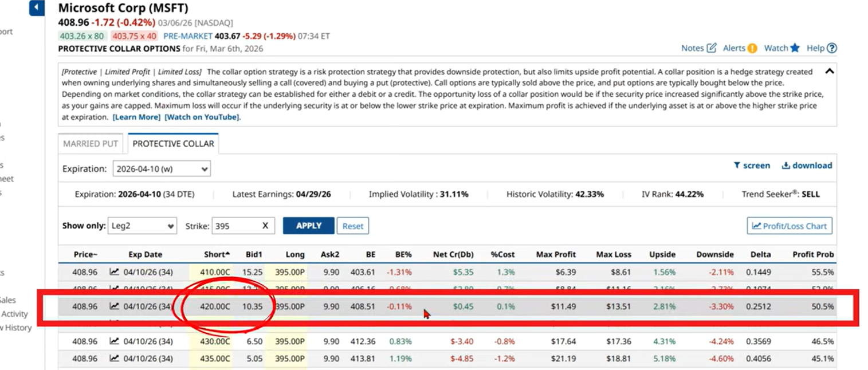Open the Learn More link
The width and height of the screenshot is (868, 370).
136,117
